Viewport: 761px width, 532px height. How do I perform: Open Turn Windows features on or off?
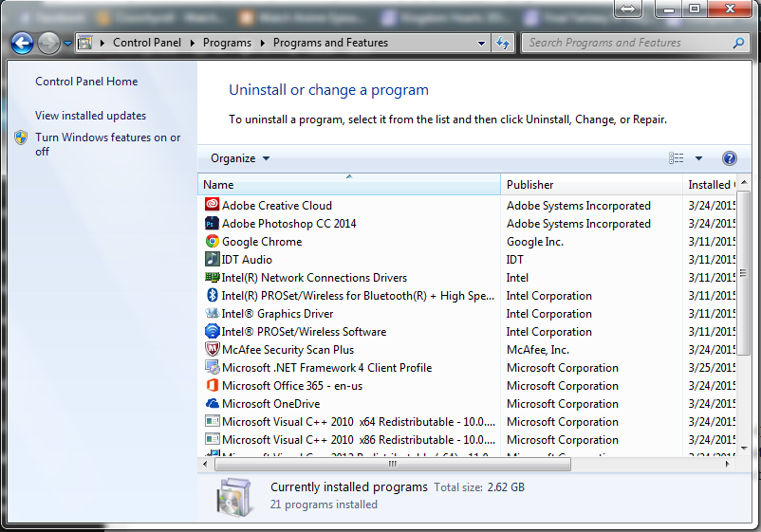pos(108,144)
